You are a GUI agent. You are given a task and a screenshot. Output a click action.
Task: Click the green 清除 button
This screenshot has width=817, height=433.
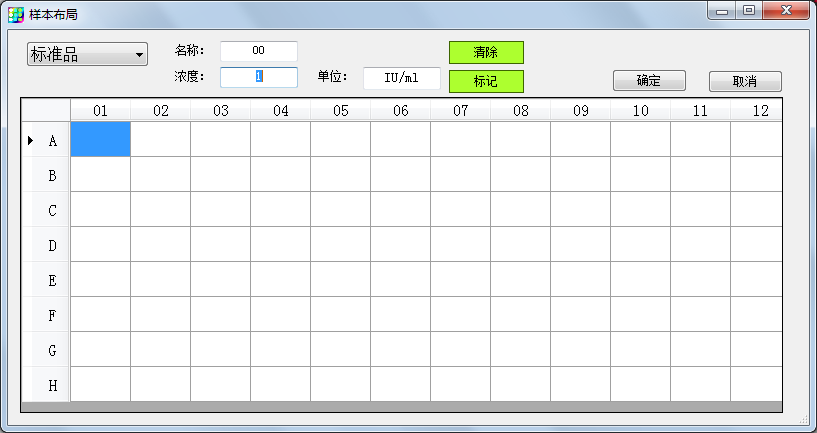click(x=486, y=52)
